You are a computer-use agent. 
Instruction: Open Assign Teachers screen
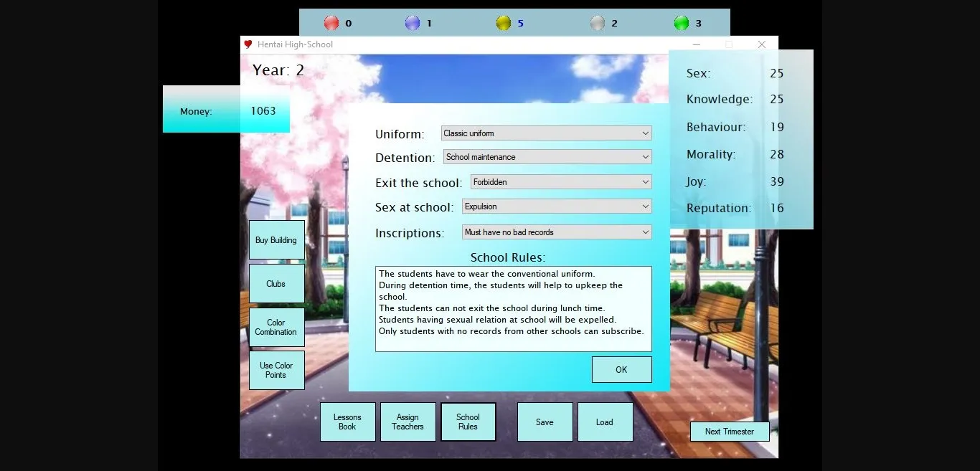click(x=407, y=422)
